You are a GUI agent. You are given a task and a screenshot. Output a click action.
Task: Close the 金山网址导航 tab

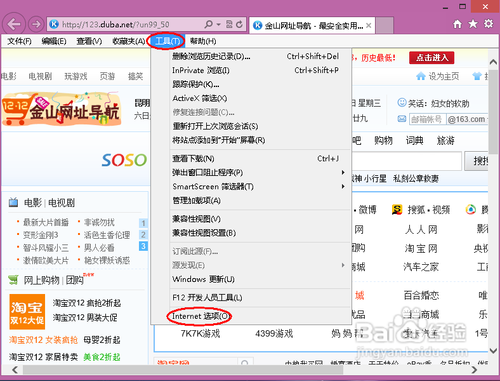[x=368, y=25]
